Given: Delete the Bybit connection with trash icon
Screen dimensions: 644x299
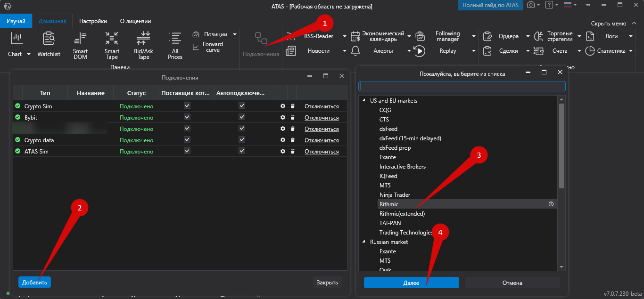Looking at the screenshot, I should click(292, 117).
